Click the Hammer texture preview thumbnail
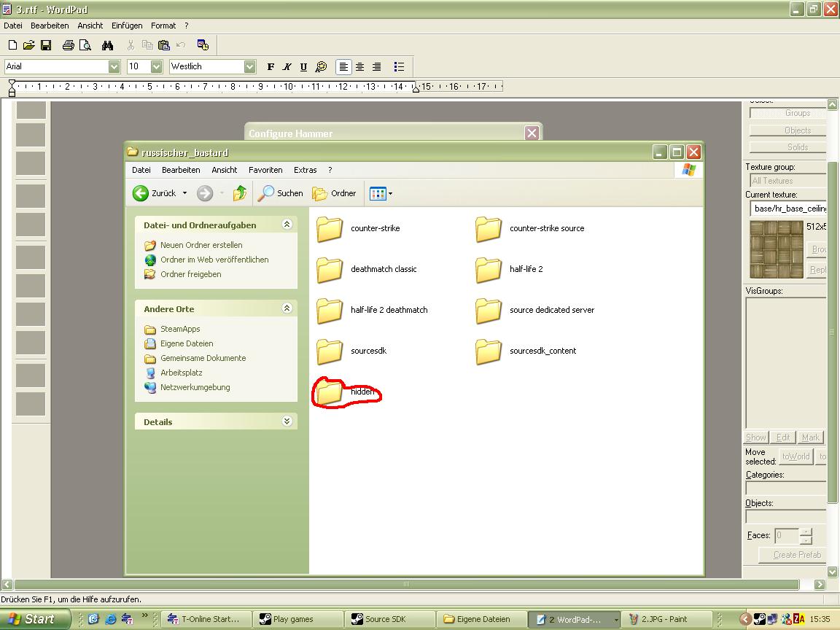 pyautogui.click(x=777, y=249)
